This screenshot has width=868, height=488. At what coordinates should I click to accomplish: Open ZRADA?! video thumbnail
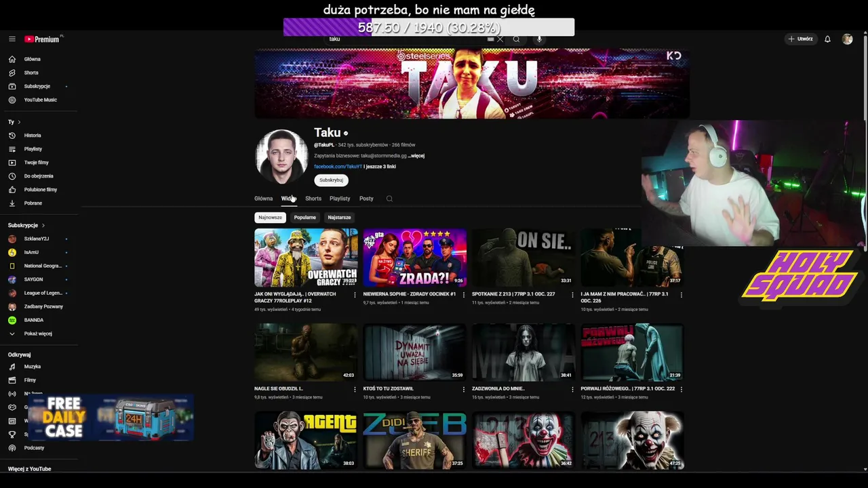(414, 258)
